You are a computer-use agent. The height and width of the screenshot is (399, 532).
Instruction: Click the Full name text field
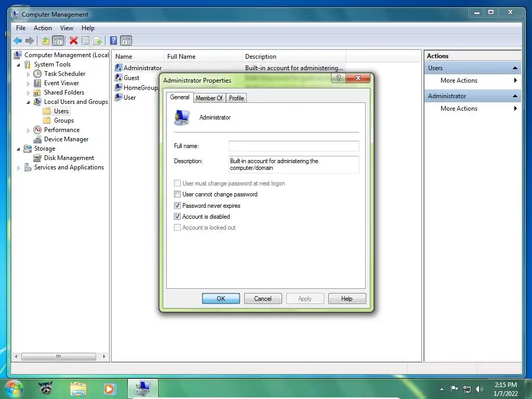coord(294,146)
